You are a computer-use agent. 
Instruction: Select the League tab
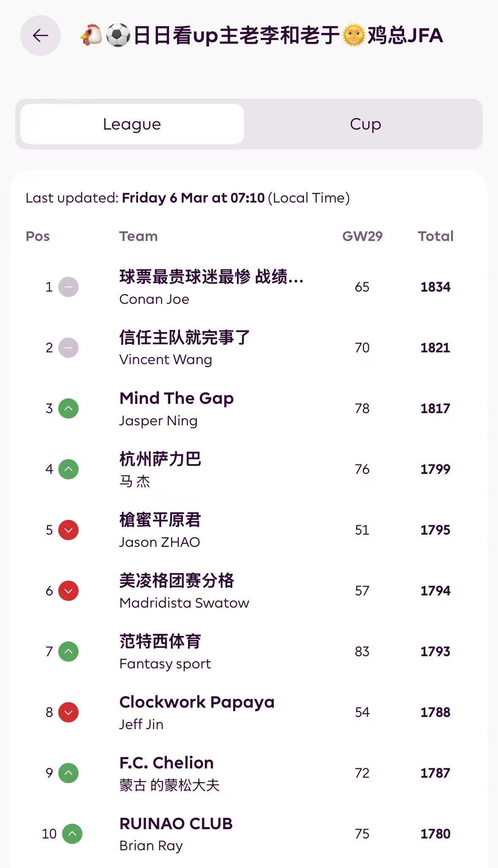click(132, 124)
